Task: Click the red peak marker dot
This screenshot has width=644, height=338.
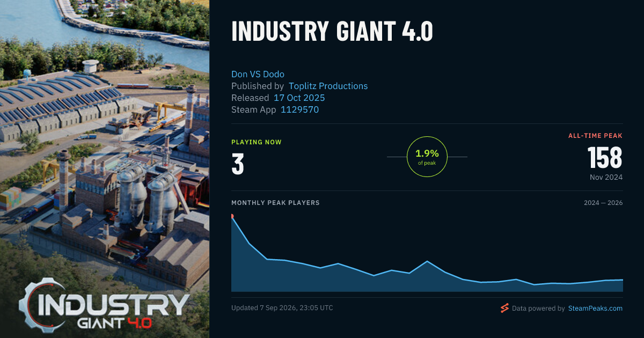Action: (232, 216)
